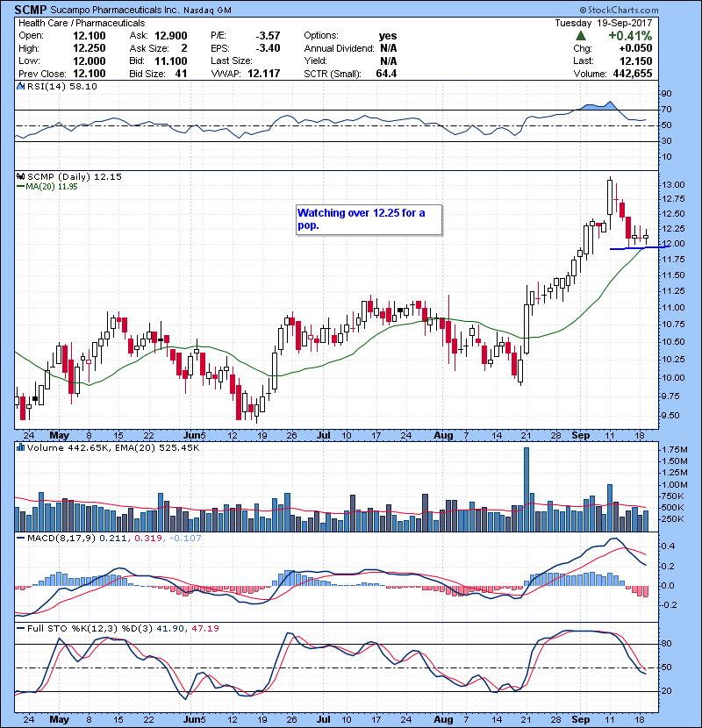Screen dimensions: 702x728
Task: Click the Health Care / Pharmaceuticals sector label
Action: pos(82,23)
